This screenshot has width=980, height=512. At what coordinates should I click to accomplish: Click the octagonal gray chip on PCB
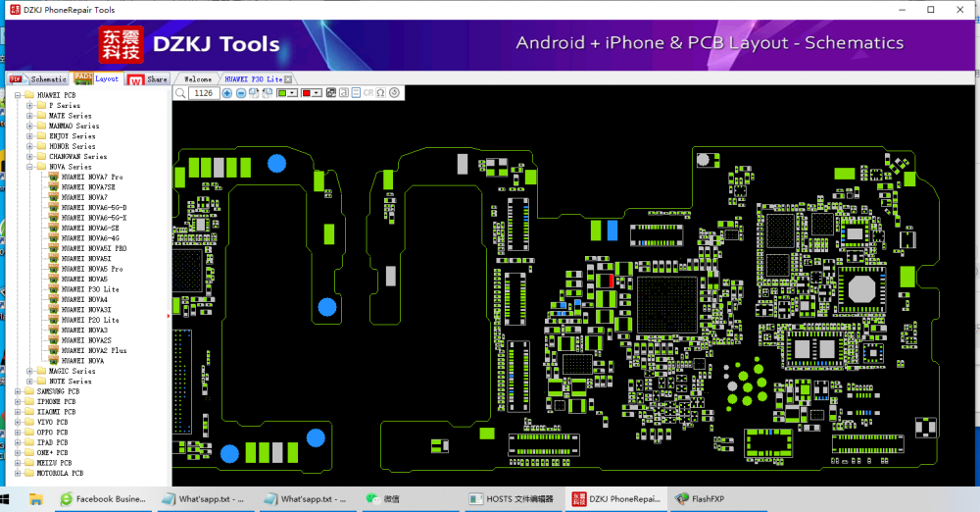(861, 289)
